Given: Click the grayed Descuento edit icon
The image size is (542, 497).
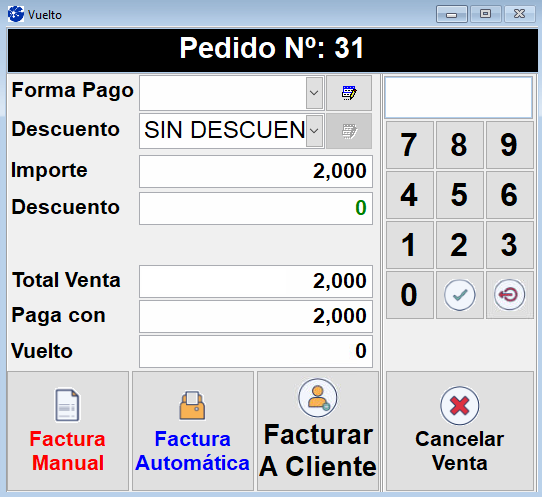Looking at the screenshot, I should click(x=349, y=131).
